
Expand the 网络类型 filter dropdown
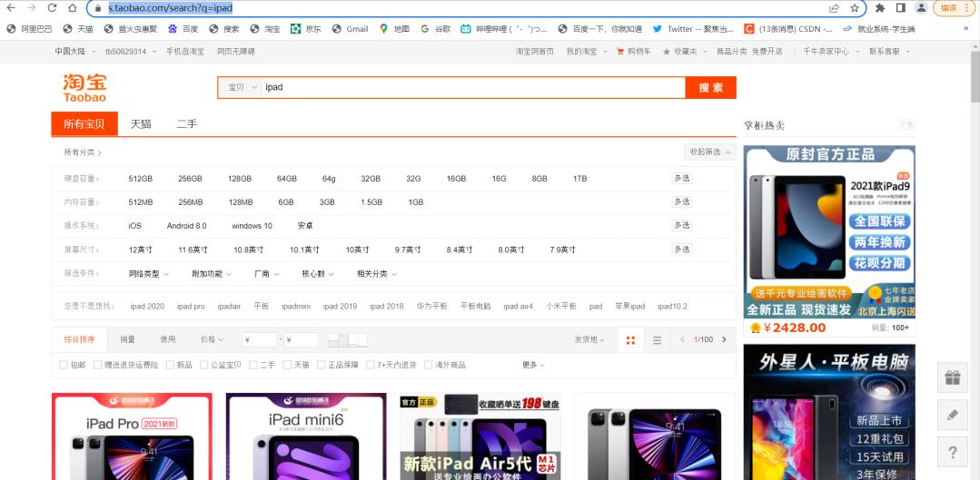point(147,273)
